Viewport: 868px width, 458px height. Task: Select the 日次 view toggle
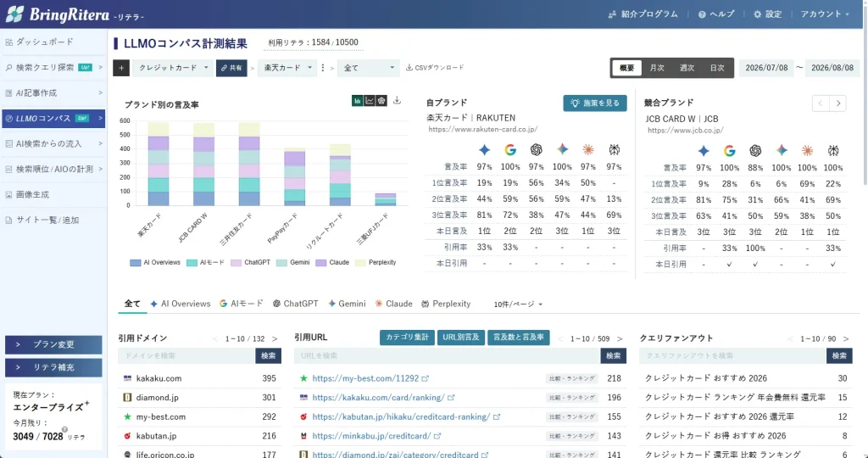coord(717,68)
